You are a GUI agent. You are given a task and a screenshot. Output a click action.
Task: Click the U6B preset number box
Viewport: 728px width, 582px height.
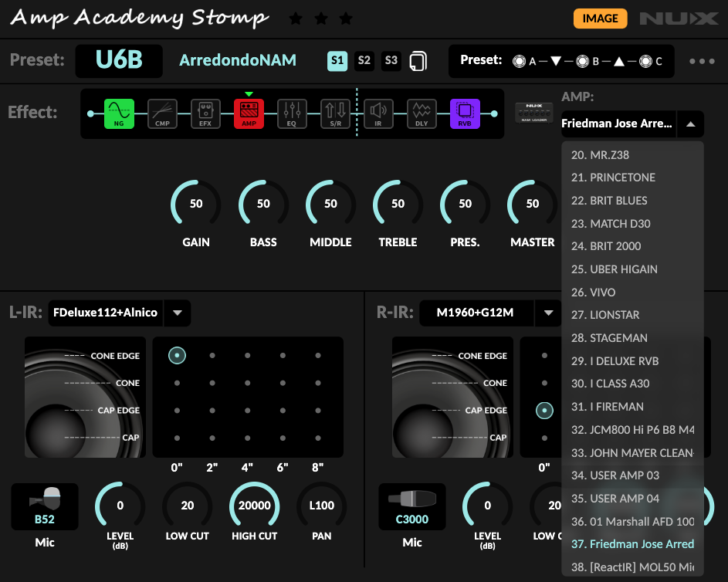point(119,61)
